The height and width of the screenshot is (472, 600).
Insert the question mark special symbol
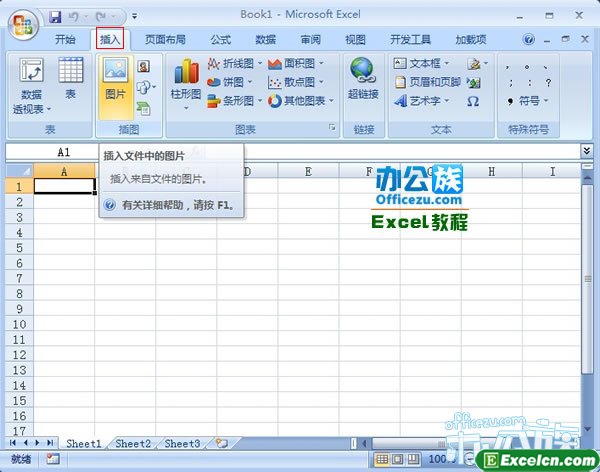pos(548,83)
